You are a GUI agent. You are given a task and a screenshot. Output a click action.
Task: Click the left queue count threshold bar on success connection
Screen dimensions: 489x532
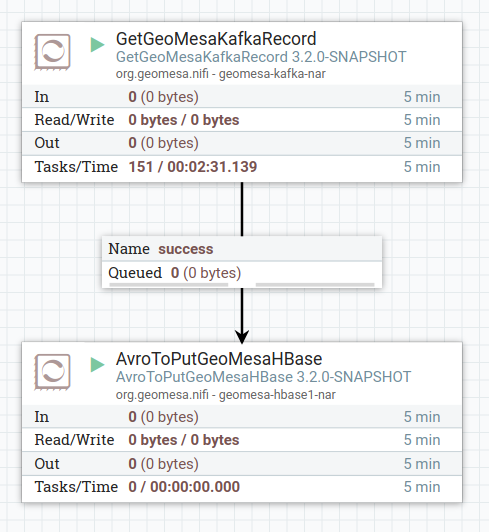coord(169,284)
